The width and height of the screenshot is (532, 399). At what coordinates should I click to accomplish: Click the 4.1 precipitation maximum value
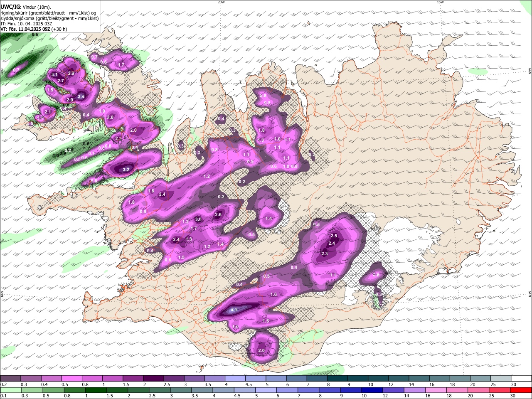coord(234,310)
